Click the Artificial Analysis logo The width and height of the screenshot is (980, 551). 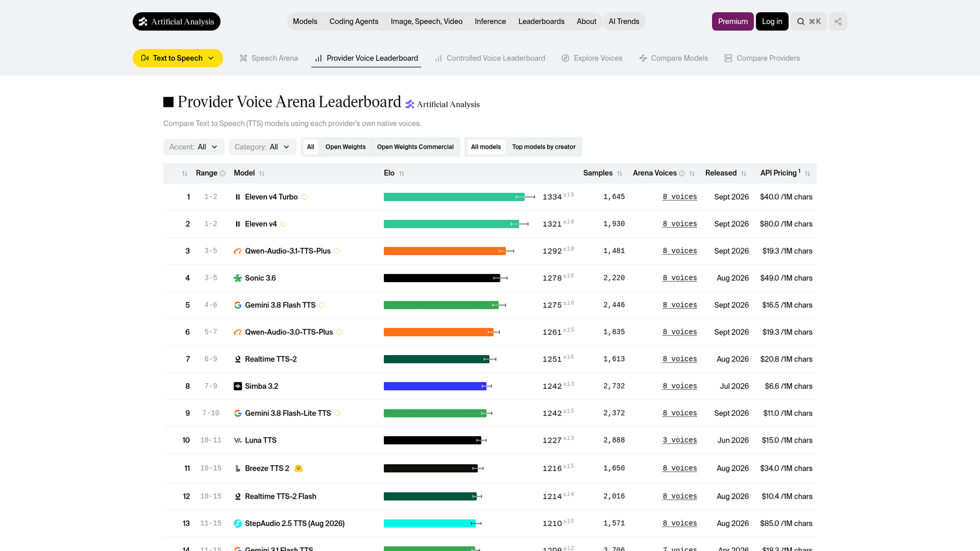click(176, 22)
